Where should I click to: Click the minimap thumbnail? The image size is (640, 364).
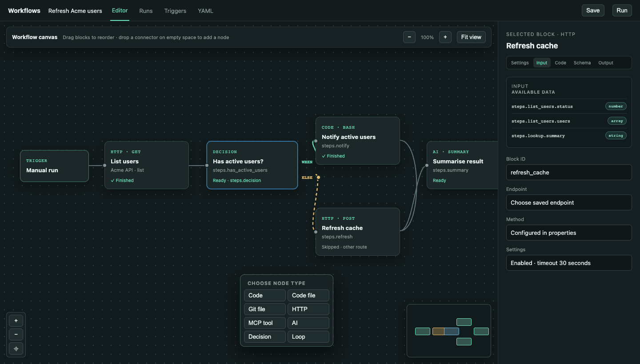(449, 331)
